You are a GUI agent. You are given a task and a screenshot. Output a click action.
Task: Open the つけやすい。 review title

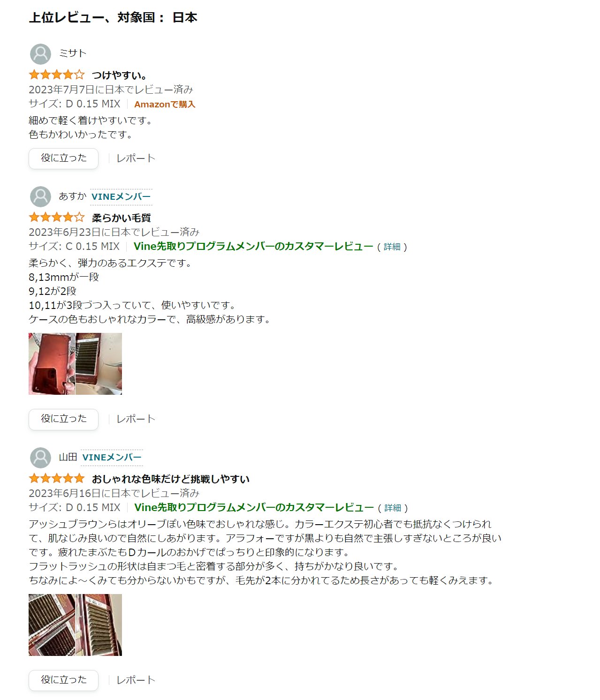coord(120,75)
